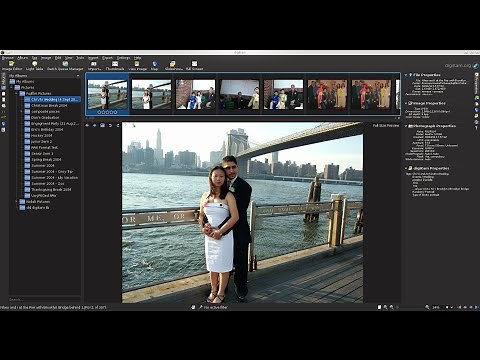The image size is (480, 360).
Task: Open the Album menu
Action: (x=23, y=58)
